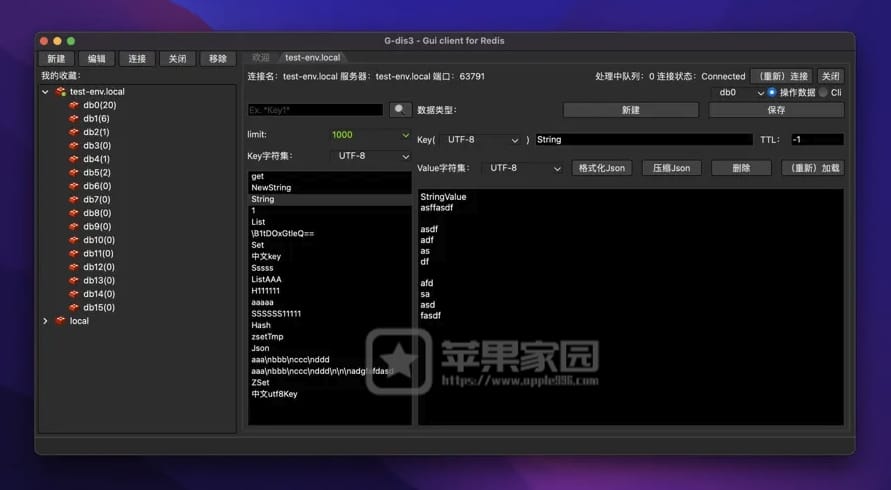Viewport: 891px width, 490px height.
Task: Click the db1(6) database icon
Action: point(73,119)
